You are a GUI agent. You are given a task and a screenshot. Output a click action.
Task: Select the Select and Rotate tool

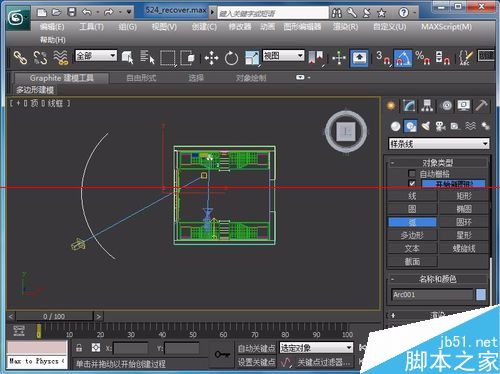(x=231, y=58)
